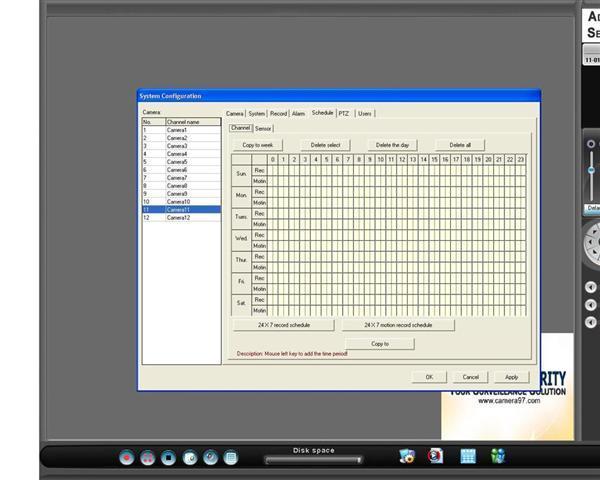Click Apply in the System Configuration dialog
The image size is (600, 480).
(x=511, y=377)
